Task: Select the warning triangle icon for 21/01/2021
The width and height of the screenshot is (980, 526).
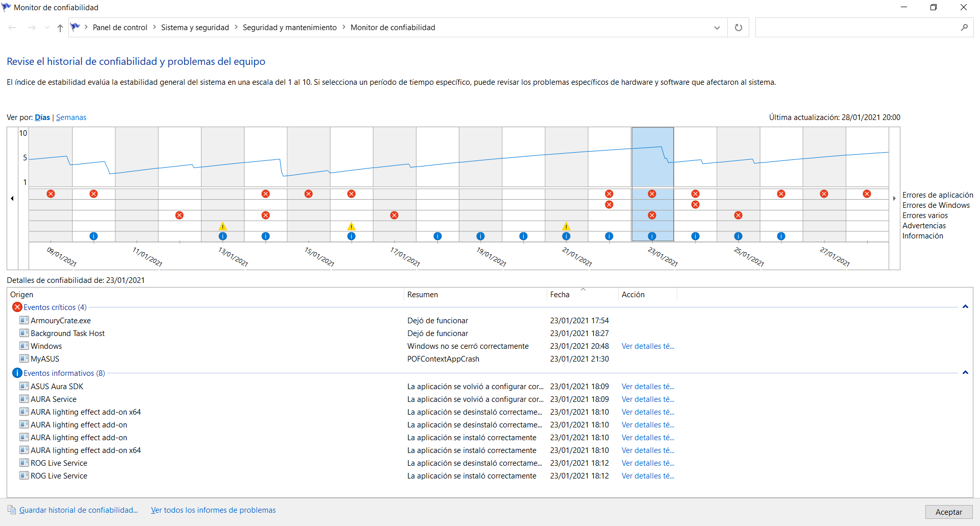Action: [566, 226]
